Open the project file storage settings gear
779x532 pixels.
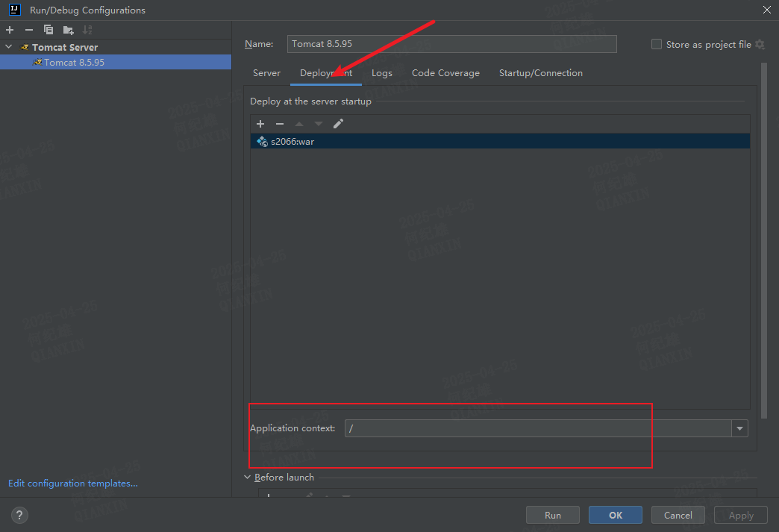click(760, 44)
